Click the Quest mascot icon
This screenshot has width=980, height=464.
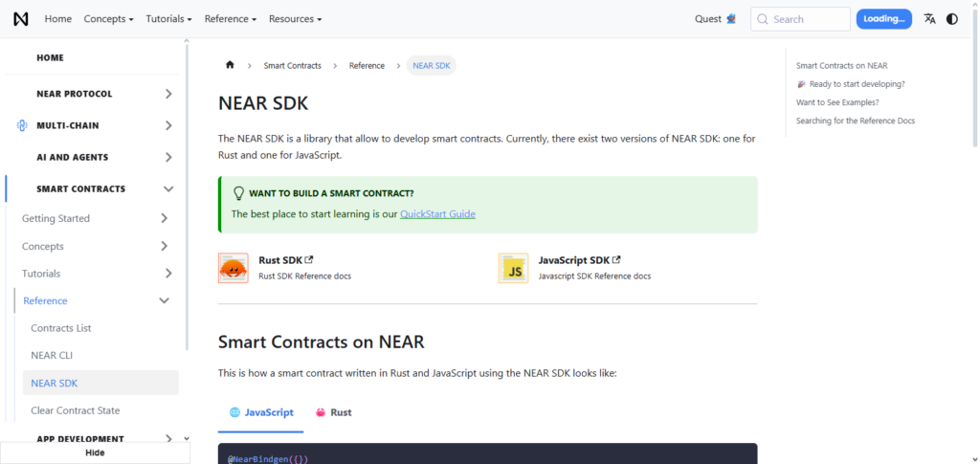click(731, 19)
